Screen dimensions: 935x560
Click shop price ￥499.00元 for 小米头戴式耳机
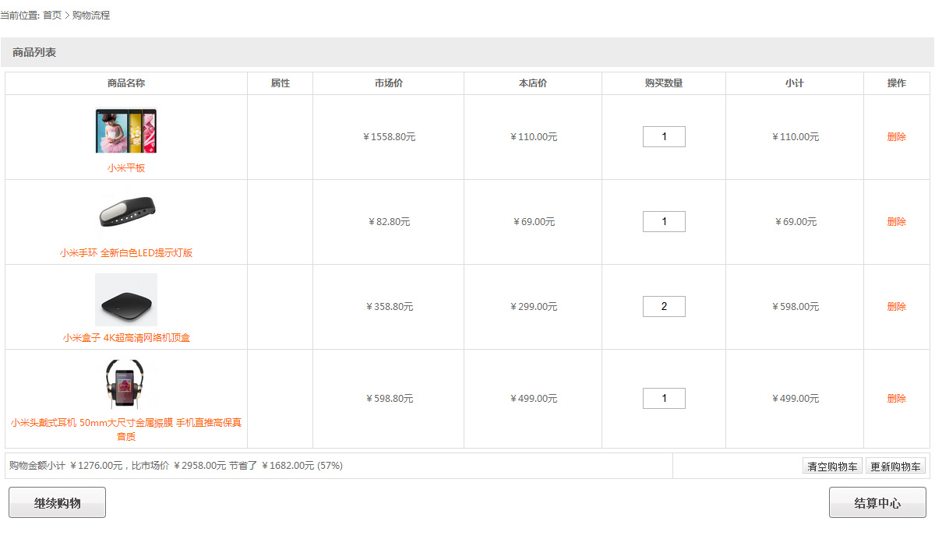534,399
